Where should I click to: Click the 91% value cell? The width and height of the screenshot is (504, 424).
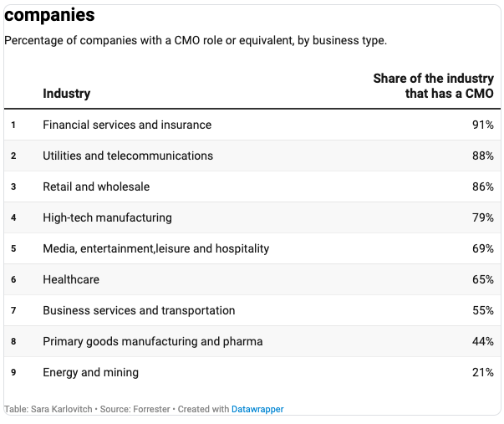(482, 125)
